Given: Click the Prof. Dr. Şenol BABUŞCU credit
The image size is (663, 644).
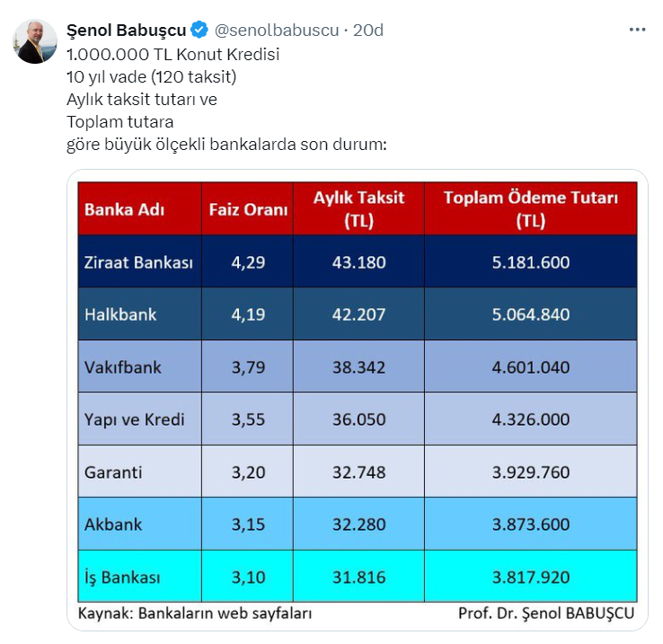Looking at the screenshot, I should pyautogui.click(x=546, y=614).
